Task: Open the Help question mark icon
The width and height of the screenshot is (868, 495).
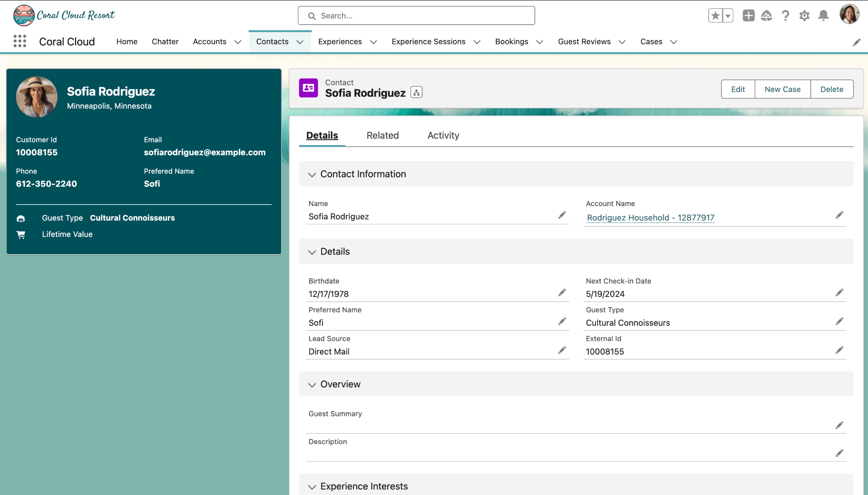Action: point(785,16)
